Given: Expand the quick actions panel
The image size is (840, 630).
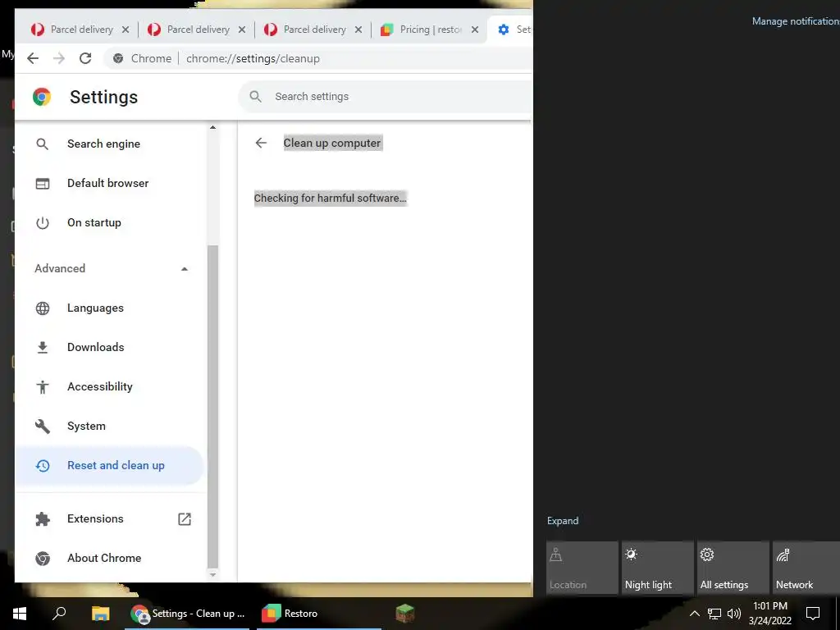Looking at the screenshot, I should [x=563, y=521].
